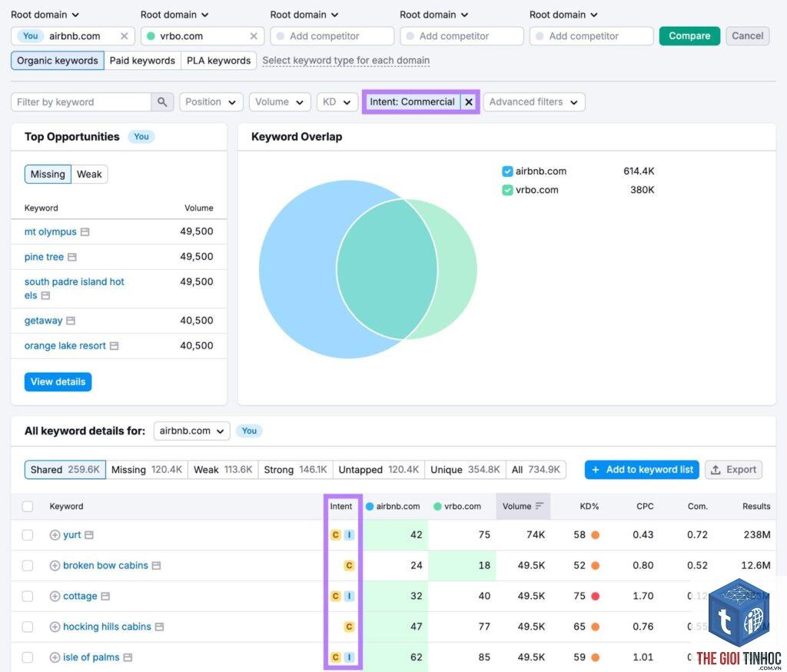Open SERP icon in hocking hills cabins row

tap(160, 627)
